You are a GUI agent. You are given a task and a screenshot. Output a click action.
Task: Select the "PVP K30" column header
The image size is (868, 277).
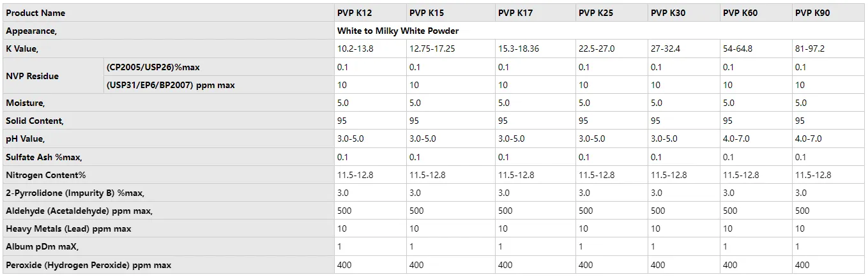668,13
